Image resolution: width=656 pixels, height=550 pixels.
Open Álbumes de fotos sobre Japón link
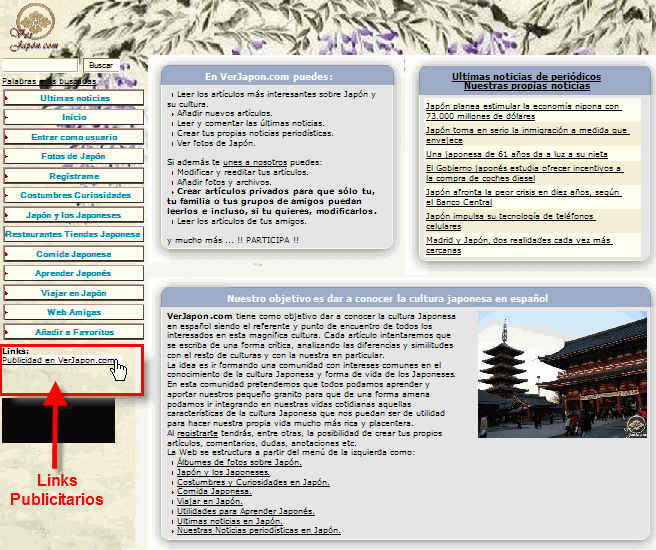coord(239,462)
